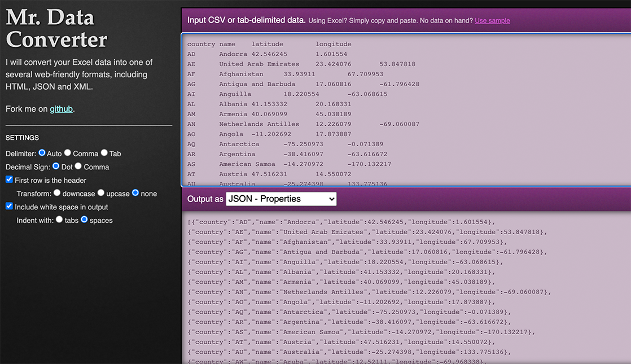
Task: Click the 'AS American Samoa' input row
Action: pos(290,164)
